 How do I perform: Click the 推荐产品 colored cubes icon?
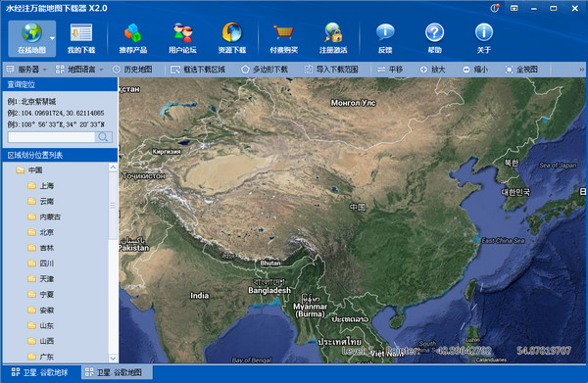coord(132,33)
